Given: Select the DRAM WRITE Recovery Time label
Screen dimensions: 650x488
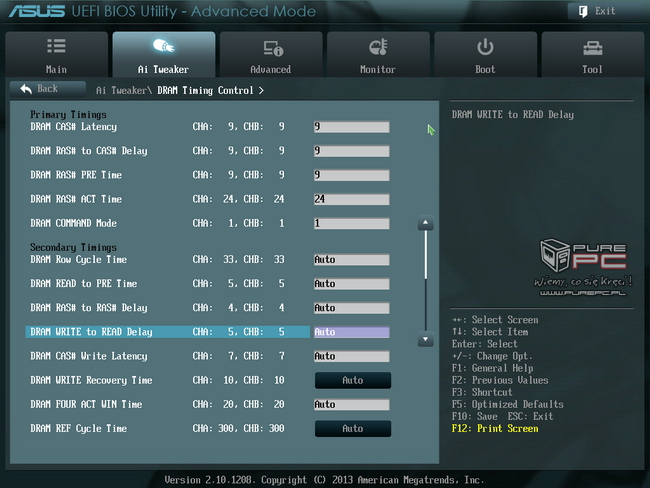Looking at the screenshot, I should pos(91,380).
